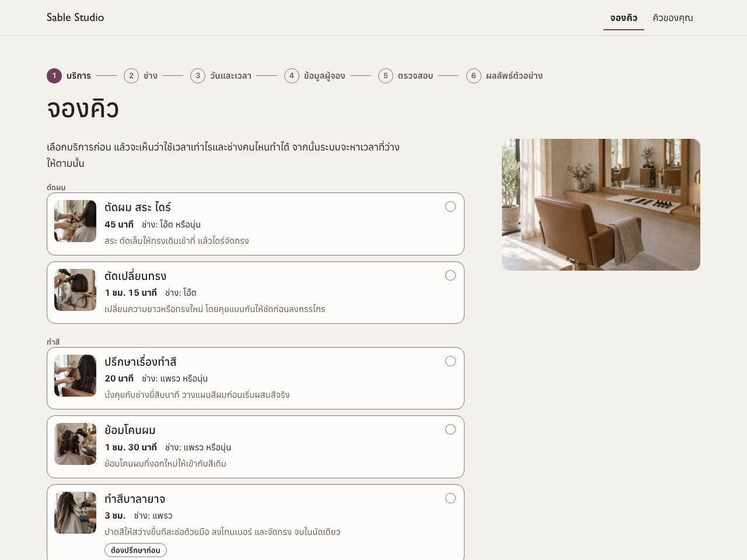Click the ช่าง: โอ๊ต stylist text under ตัดเปลี่ยนทรง

coord(181,293)
